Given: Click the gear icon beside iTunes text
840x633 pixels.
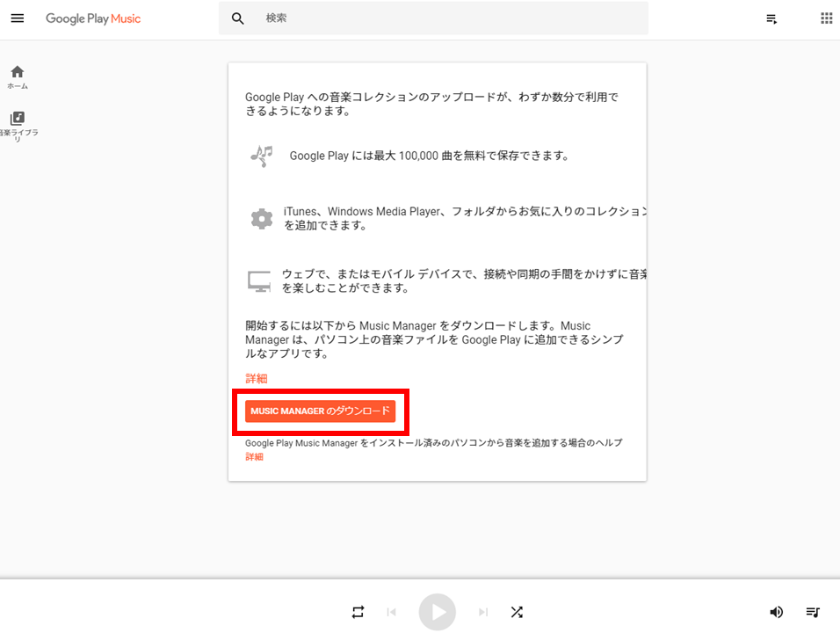Looking at the screenshot, I should click(262, 219).
